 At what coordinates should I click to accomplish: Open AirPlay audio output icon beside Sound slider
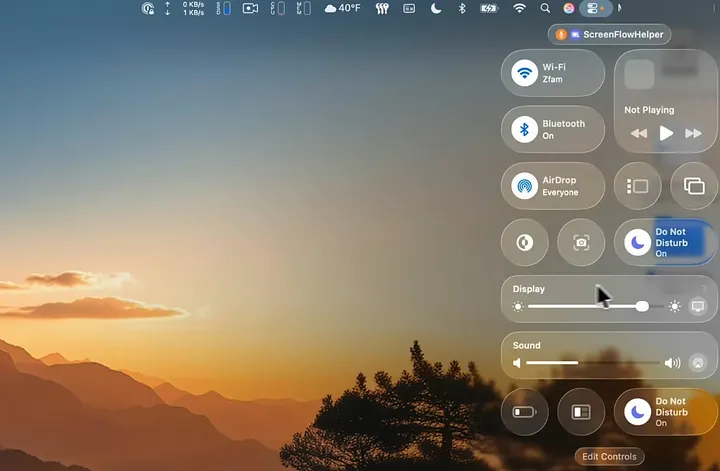(x=698, y=363)
